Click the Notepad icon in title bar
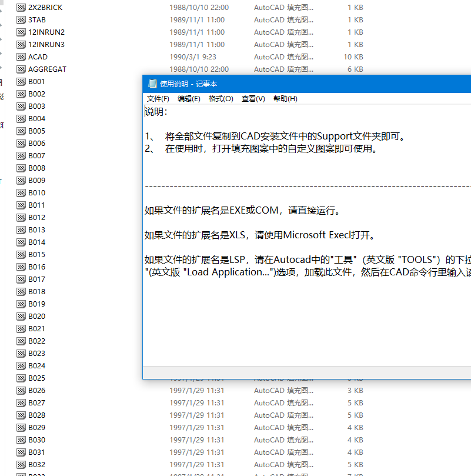 coord(152,84)
